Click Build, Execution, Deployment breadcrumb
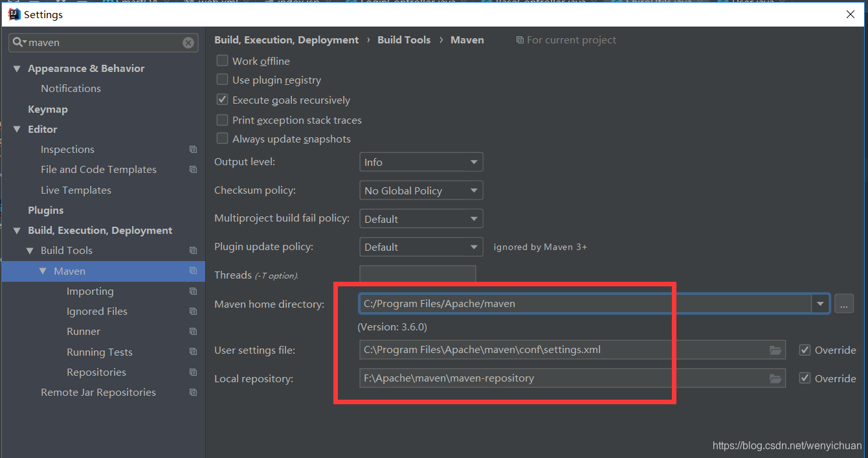The image size is (868, 458). pyautogui.click(x=286, y=40)
